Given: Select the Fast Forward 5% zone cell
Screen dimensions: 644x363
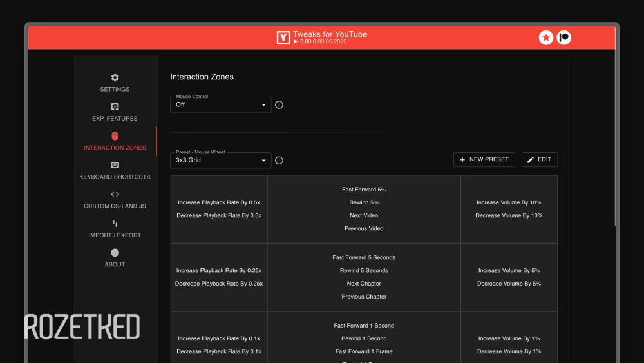Looking at the screenshot, I should pos(364,190).
